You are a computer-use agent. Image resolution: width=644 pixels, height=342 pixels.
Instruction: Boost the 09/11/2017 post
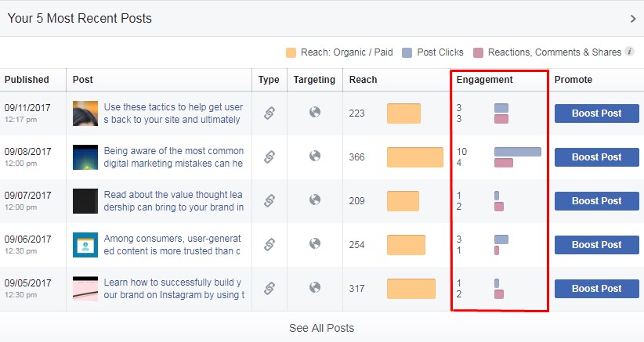click(597, 113)
